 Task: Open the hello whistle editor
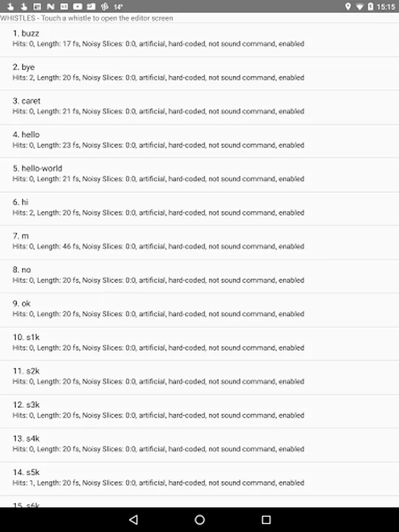click(x=200, y=141)
